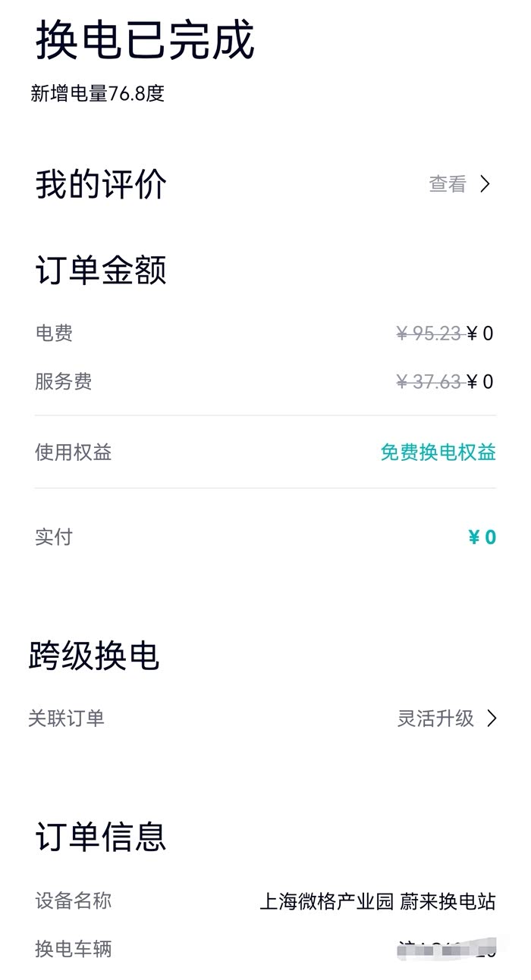Open the 灵活升级 linked order
This screenshot has height=980, width=531.
(435, 719)
